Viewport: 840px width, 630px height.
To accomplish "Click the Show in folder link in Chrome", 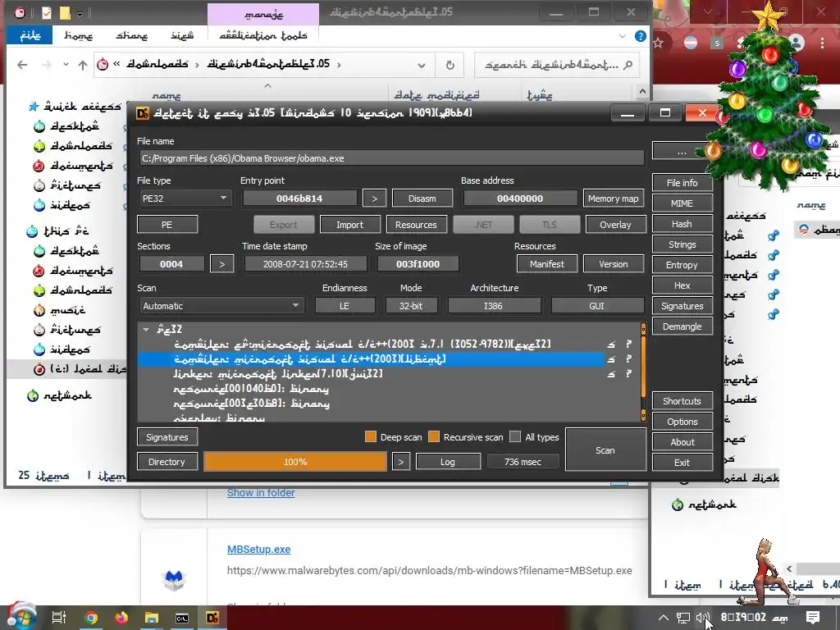I will (x=261, y=493).
